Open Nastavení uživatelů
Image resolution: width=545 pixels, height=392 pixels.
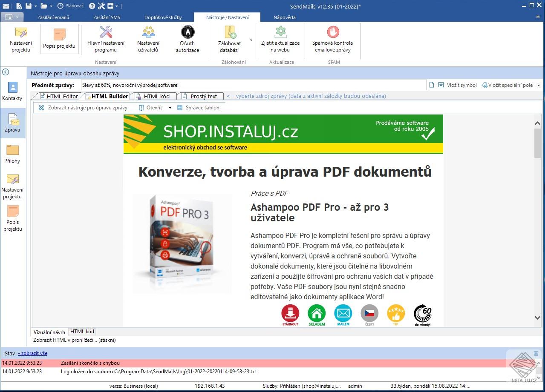(148, 39)
